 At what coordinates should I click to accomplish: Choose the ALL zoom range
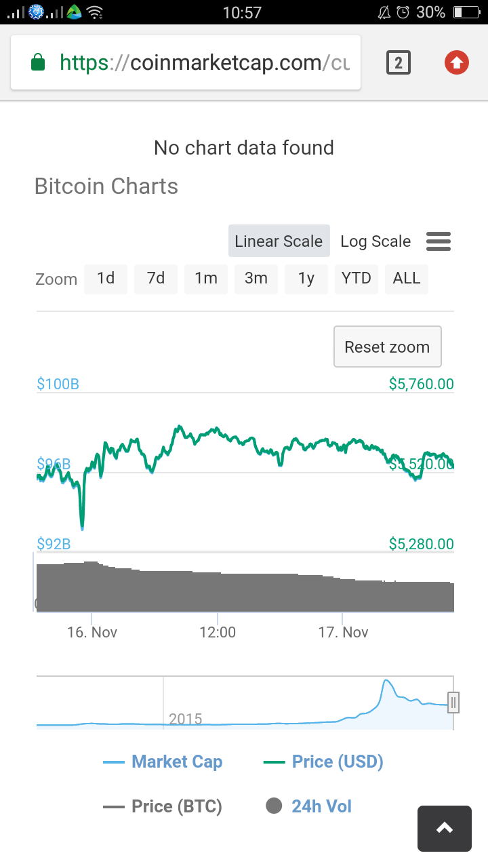[407, 279]
